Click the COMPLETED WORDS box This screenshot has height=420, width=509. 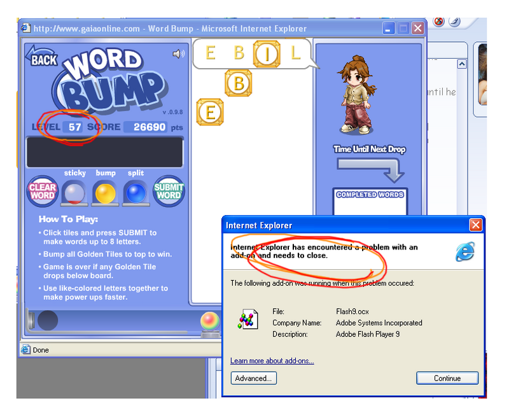point(370,201)
